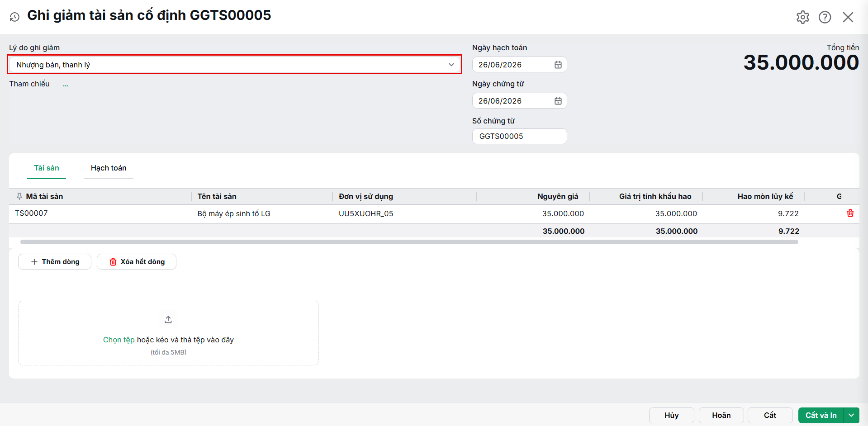868x426 pixels.
Task: Click asset name Bộ máy ép sinh tố LG
Action: pyautogui.click(x=234, y=213)
